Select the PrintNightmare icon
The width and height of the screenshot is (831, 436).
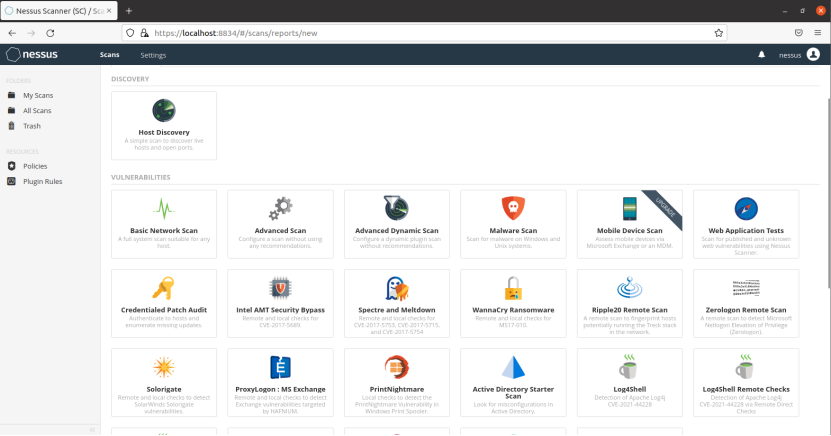396,367
